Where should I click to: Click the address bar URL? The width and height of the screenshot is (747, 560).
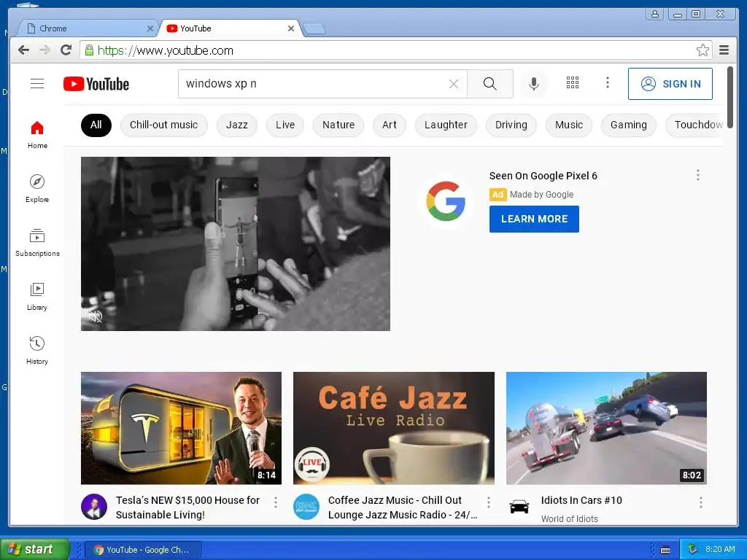[x=166, y=50]
